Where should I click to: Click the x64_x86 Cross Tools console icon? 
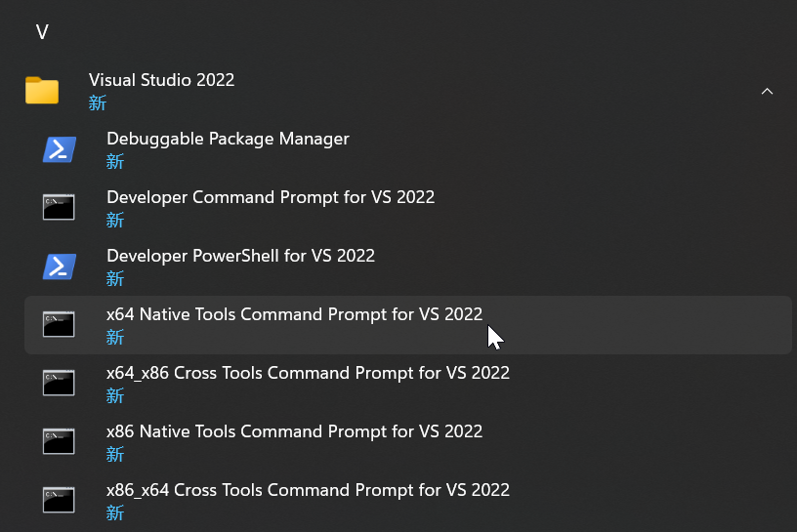tap(59, 383)
